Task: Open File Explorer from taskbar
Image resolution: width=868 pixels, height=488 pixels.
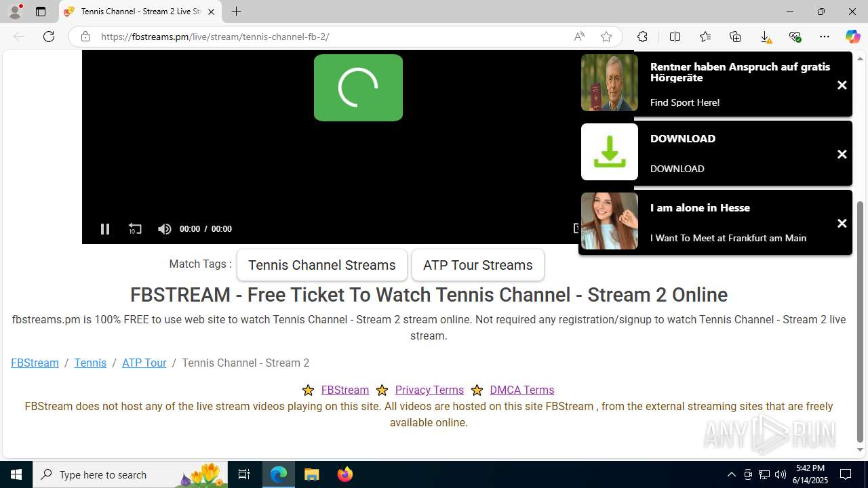Action: click(x=312, y=474)
